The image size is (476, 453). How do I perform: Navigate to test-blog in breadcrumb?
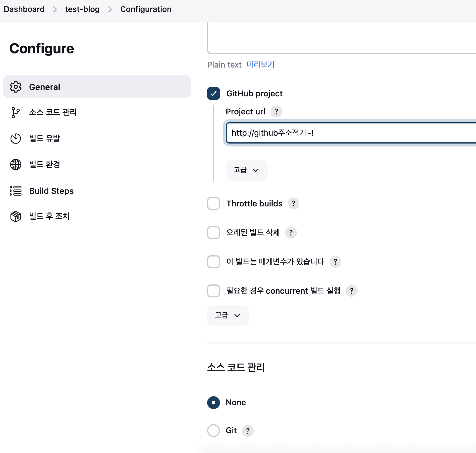coord(82,9)
